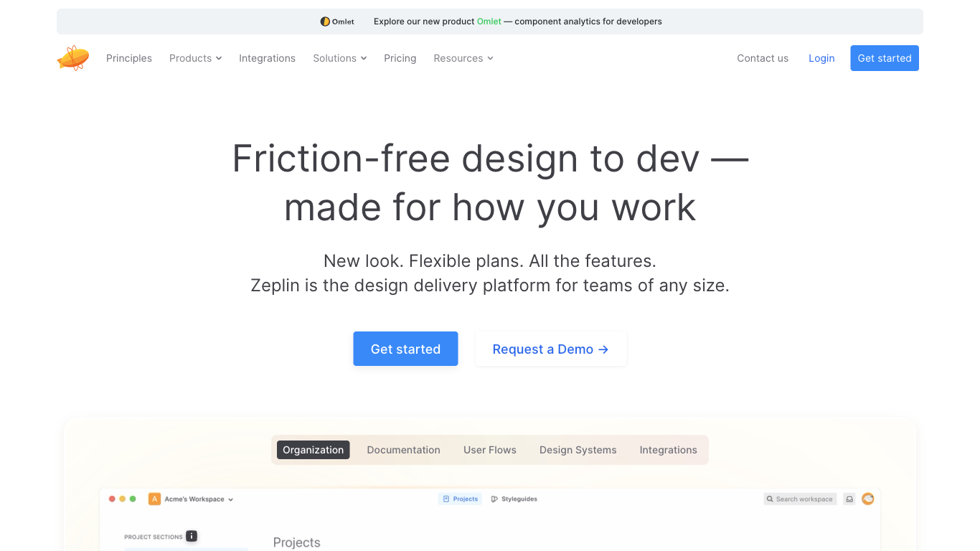Go to the Principles page
This screenshot has width=980, height=551.
pyautogui.click(x=129, y=58)
